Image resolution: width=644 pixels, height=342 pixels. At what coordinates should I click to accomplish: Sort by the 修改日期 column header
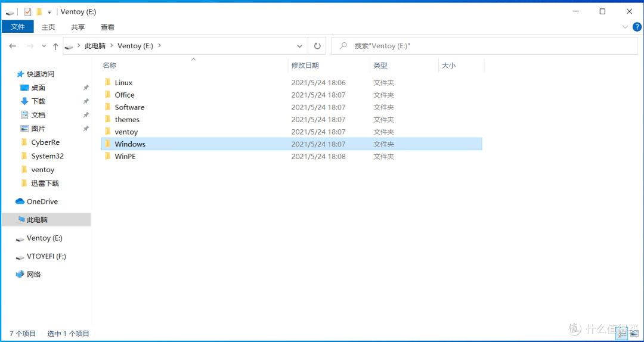305,66
